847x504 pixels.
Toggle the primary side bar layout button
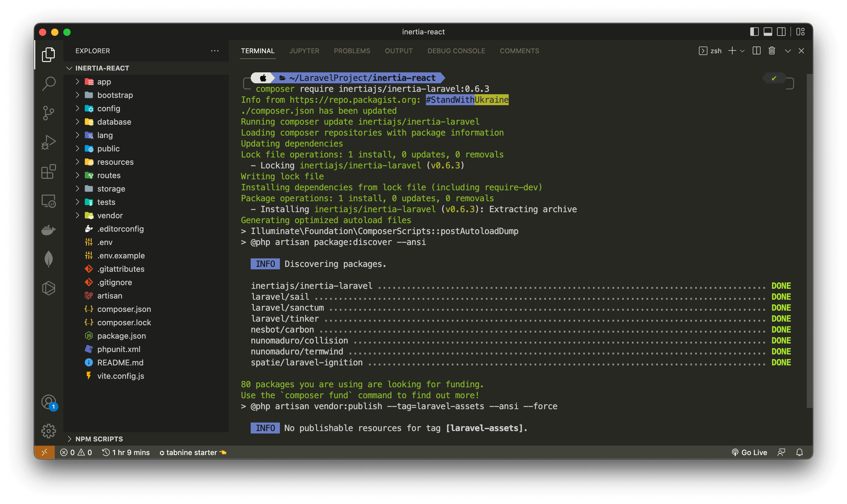point(754,32)
